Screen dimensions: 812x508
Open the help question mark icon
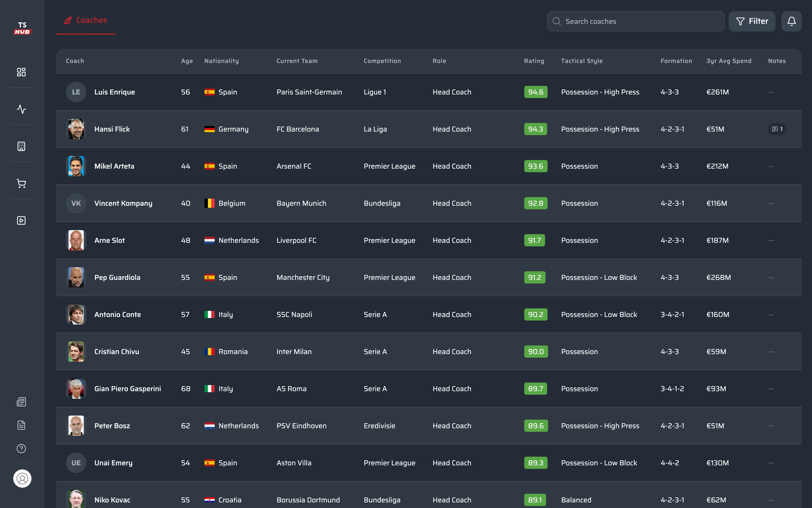click(22, 449)
